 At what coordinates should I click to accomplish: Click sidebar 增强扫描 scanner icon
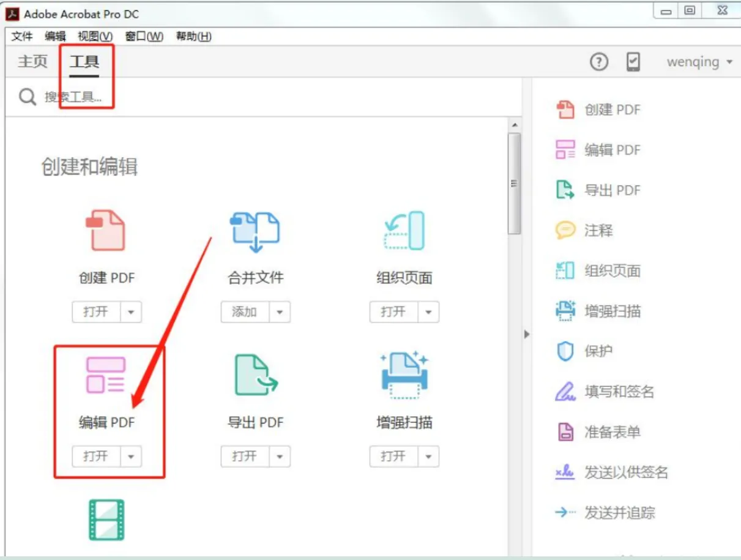tap(565, 311)
